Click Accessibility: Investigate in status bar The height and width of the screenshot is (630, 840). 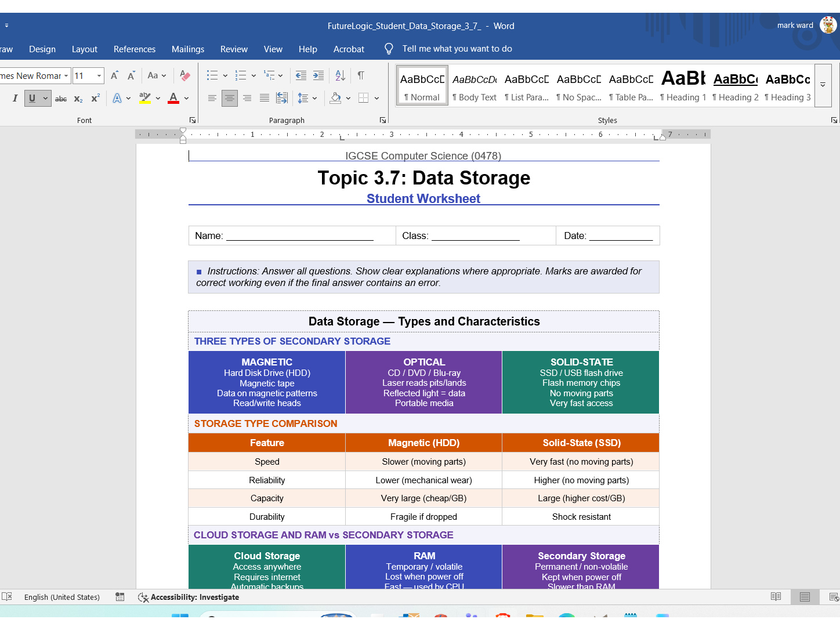[x=189, y=596]
